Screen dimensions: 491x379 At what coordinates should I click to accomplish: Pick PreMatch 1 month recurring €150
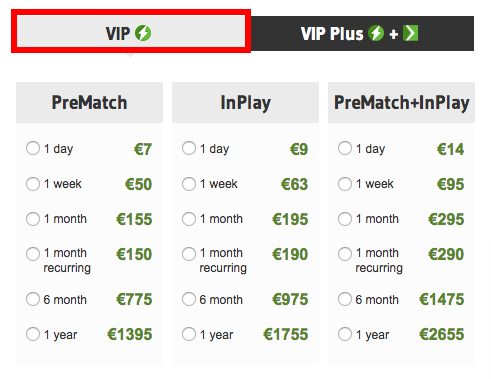33,254
